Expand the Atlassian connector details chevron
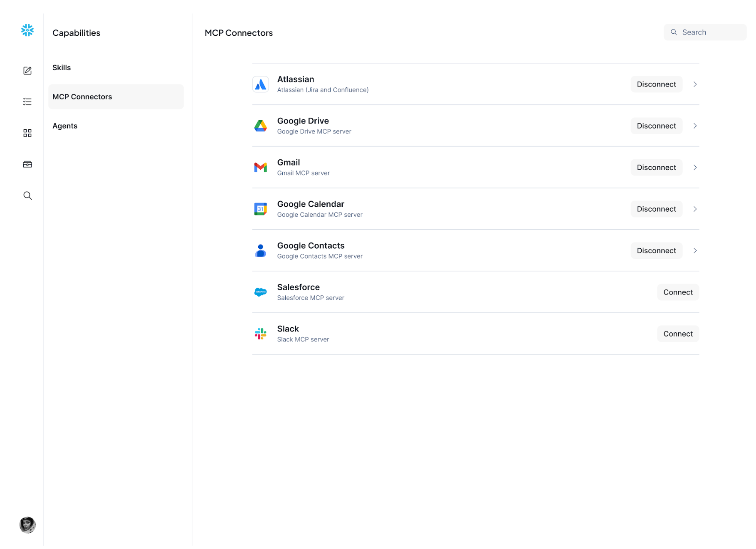 click(x=695, y=84)
